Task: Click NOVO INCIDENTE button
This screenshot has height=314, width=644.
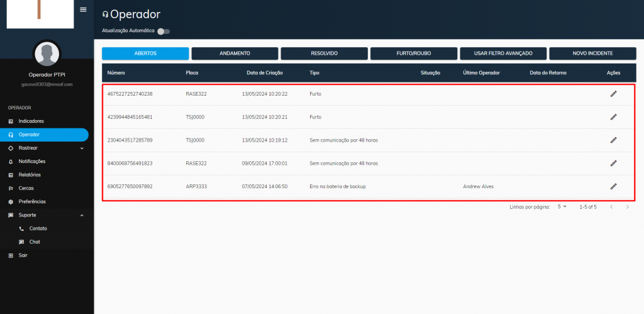Action: (592, 53)
